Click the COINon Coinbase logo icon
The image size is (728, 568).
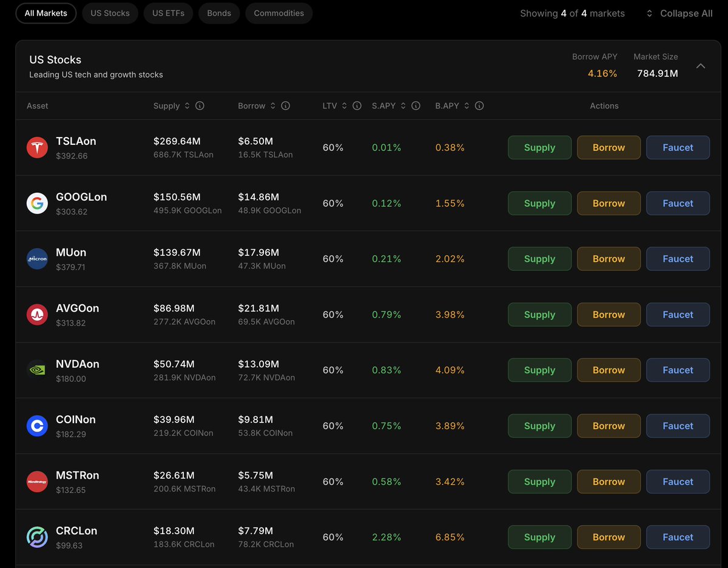37,426
